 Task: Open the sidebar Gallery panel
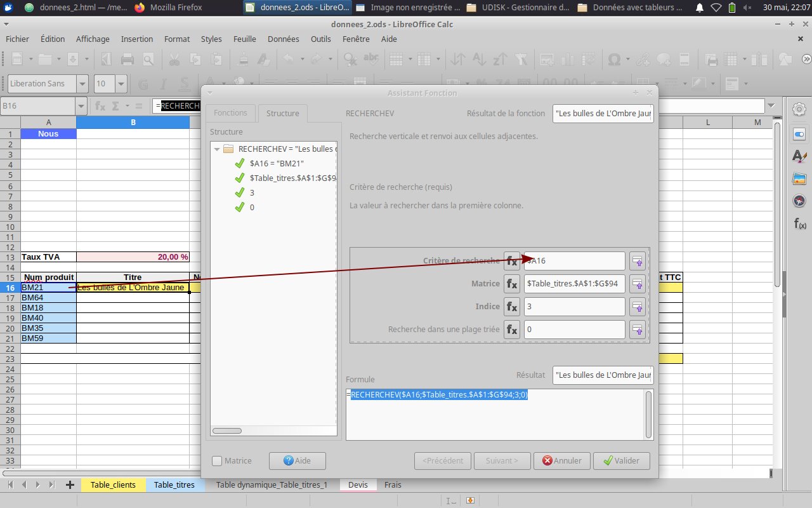(x=799, y=179)
